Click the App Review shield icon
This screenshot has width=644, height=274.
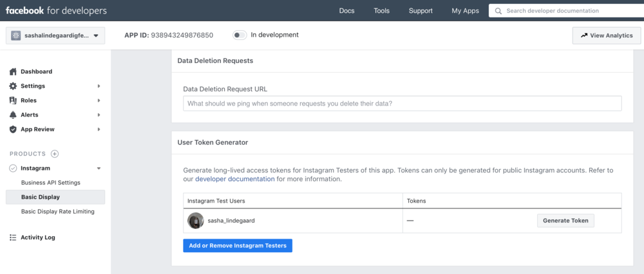(13, 129)
